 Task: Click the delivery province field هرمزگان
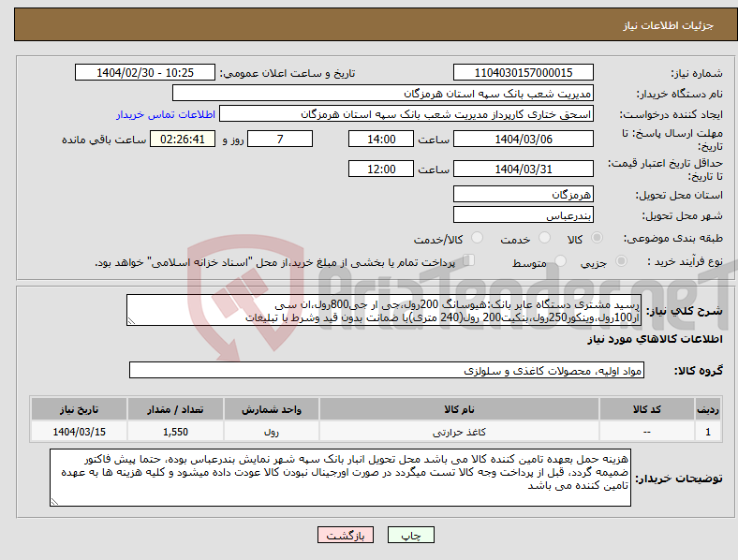point(524,194)
